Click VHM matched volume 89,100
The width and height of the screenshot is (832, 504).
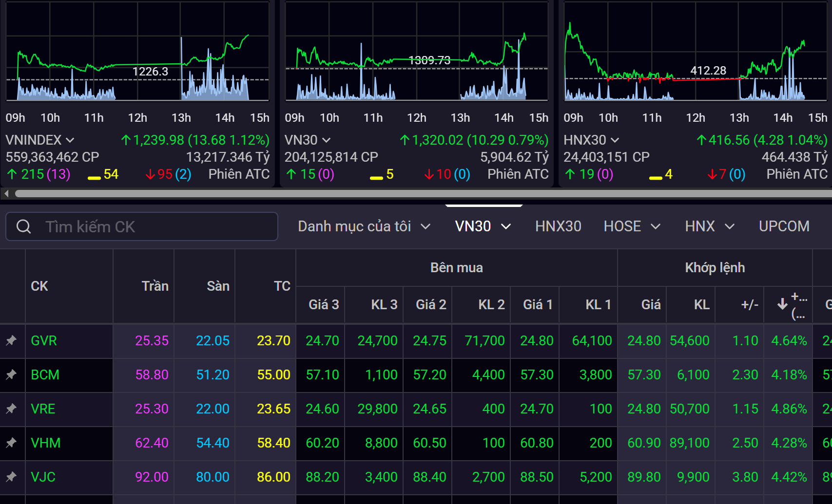click(x=690, y=443)
